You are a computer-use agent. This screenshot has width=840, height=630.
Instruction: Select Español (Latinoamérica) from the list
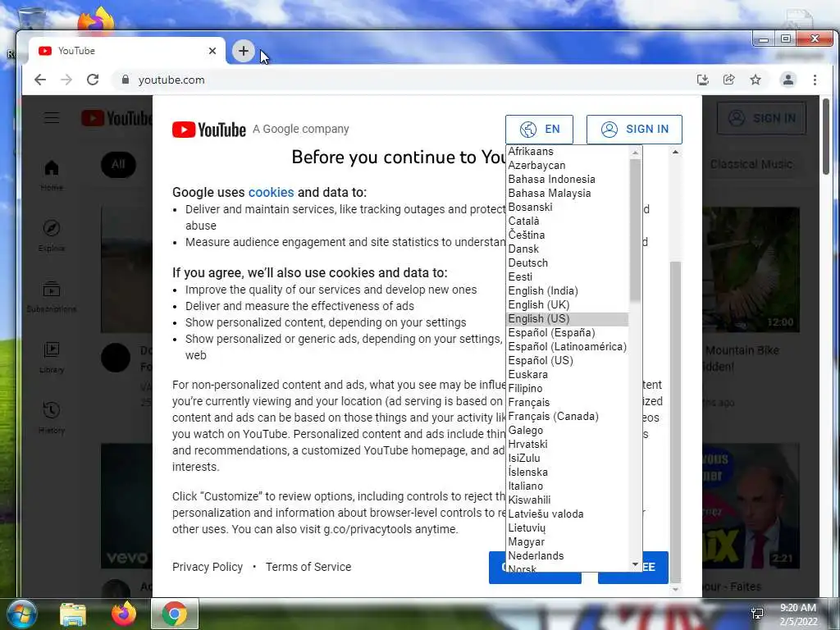568,347
